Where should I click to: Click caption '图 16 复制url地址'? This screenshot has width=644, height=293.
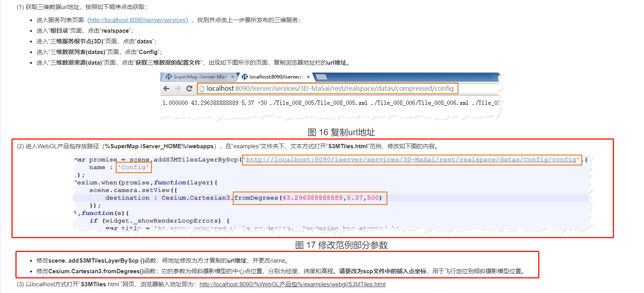tap(341, 132)
